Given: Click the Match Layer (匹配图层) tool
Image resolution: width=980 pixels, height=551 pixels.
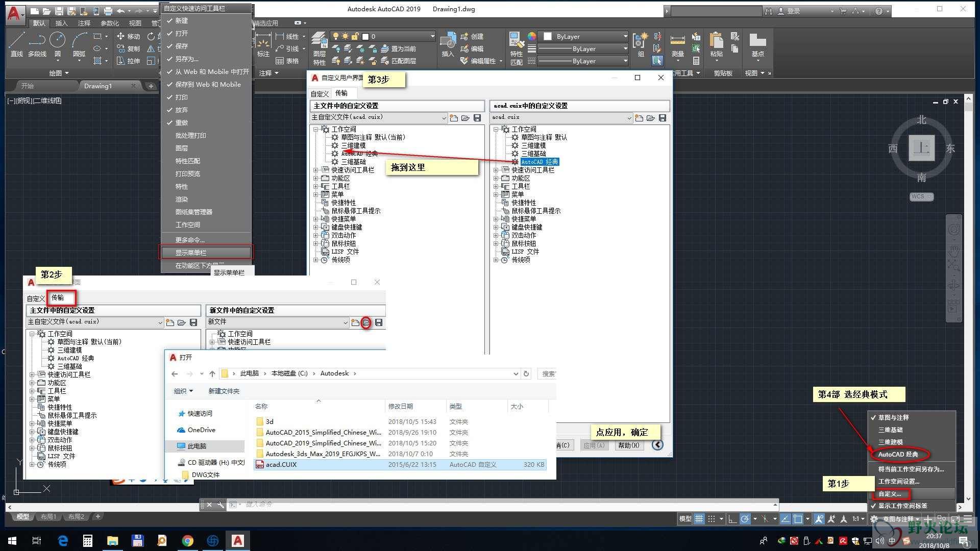Looking at the screenshot, I should click(399, 61).
